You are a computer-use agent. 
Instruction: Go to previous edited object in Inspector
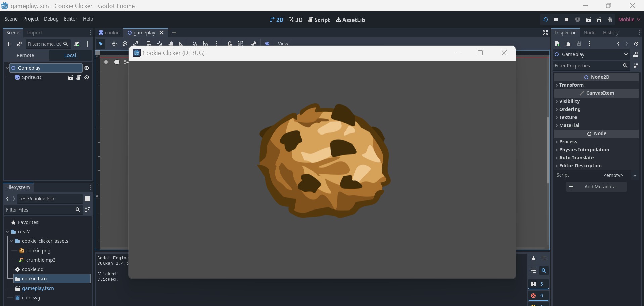tap(618, 44)
